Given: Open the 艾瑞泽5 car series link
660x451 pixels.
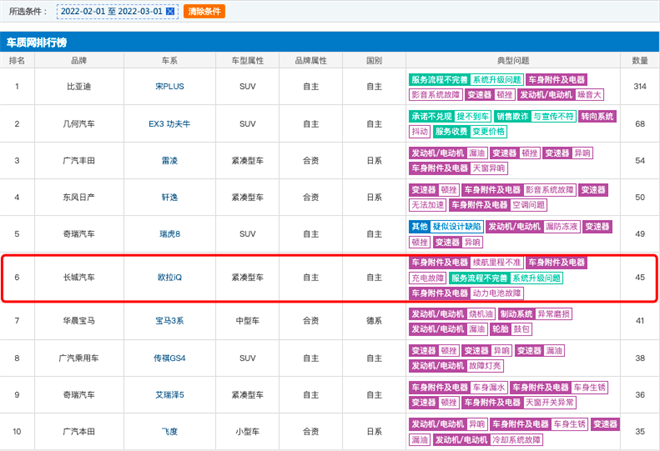Looking at the screenshot, I should [x=170, y=395].
